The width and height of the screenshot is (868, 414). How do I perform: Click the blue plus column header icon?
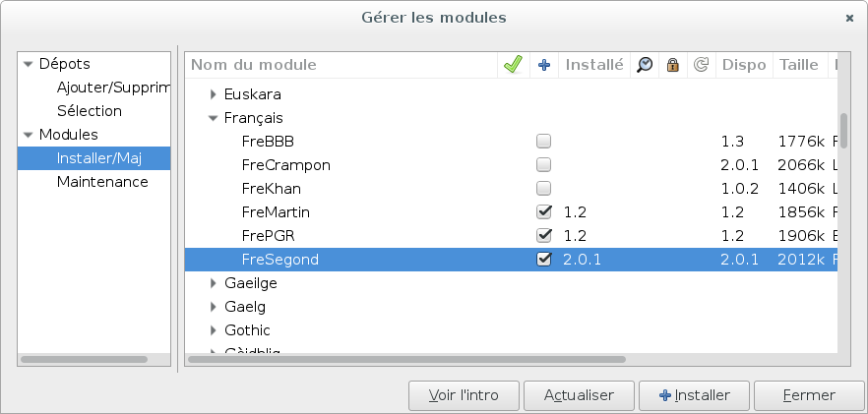[x=544, y=65]
